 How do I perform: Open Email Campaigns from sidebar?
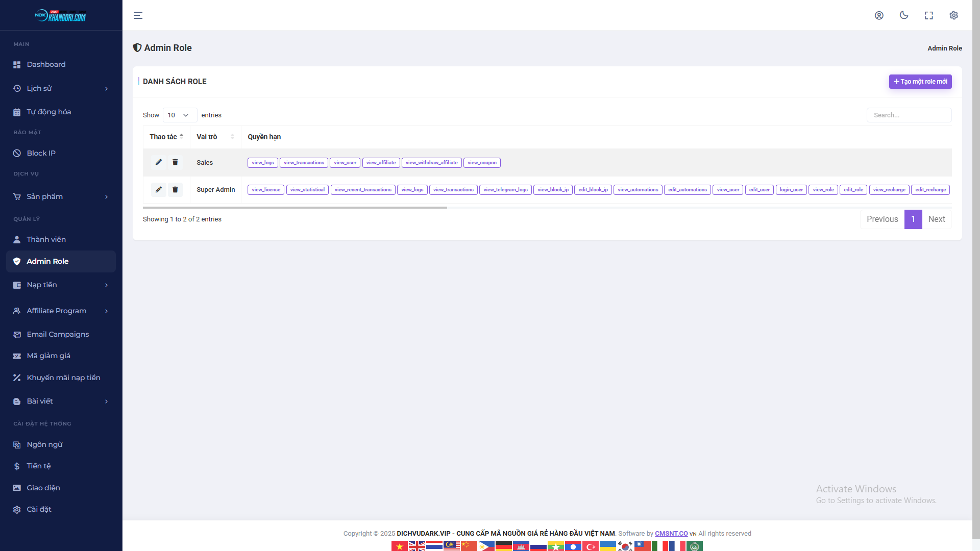(57, 334)
